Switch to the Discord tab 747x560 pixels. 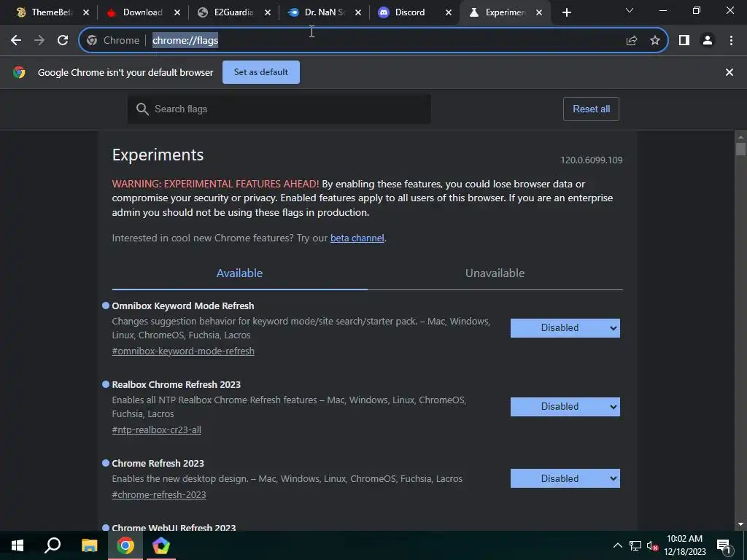409,13
